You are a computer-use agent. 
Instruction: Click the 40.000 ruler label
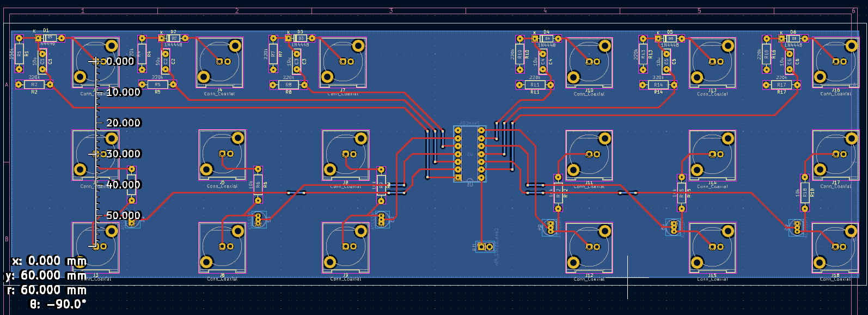tap(124, 184)
